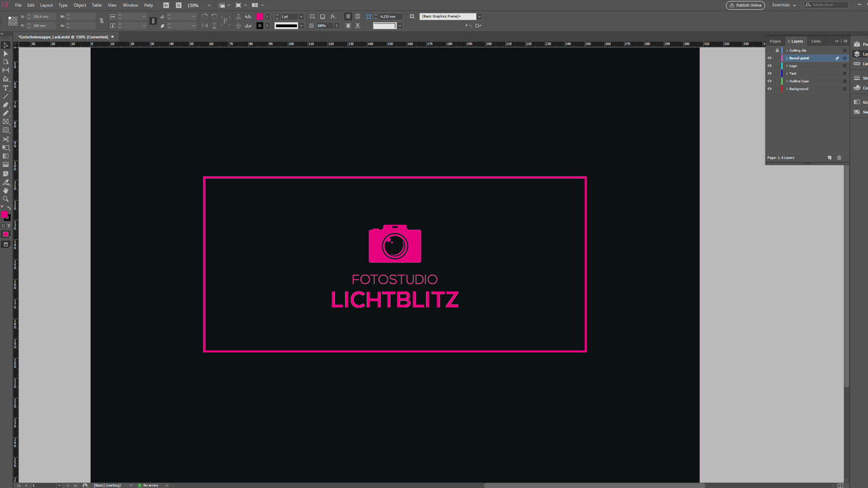Select the Type tool

tap(6, 88)
